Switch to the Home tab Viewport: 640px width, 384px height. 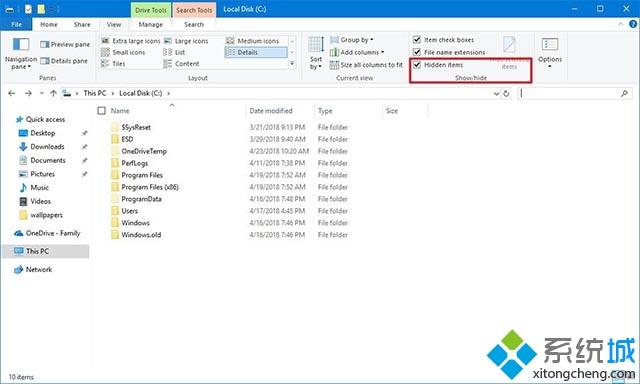pos(49,24)
